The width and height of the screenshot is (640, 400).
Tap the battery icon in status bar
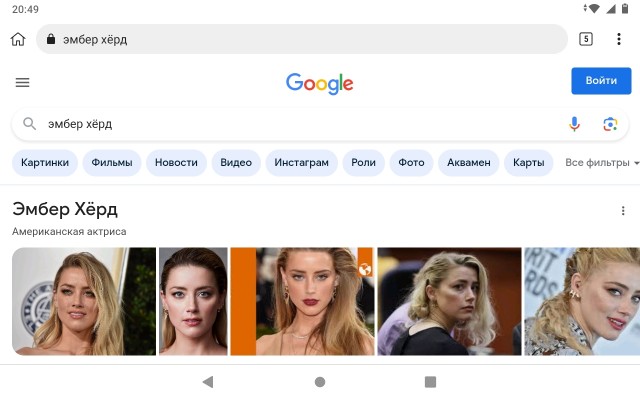coord(625,9)
